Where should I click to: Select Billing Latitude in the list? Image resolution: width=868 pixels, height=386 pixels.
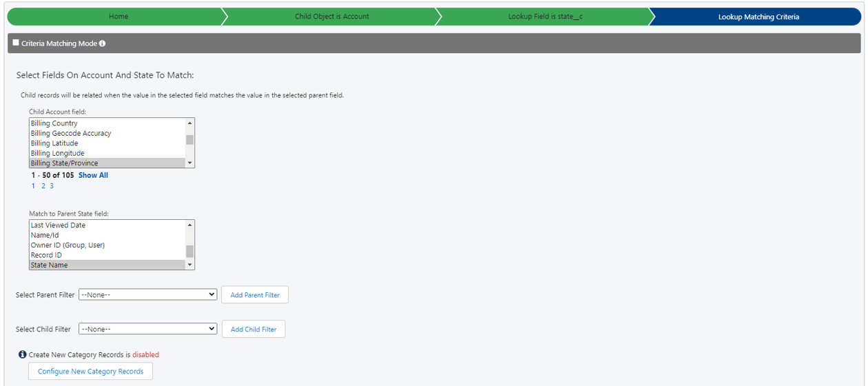click(x=107, y=143)
